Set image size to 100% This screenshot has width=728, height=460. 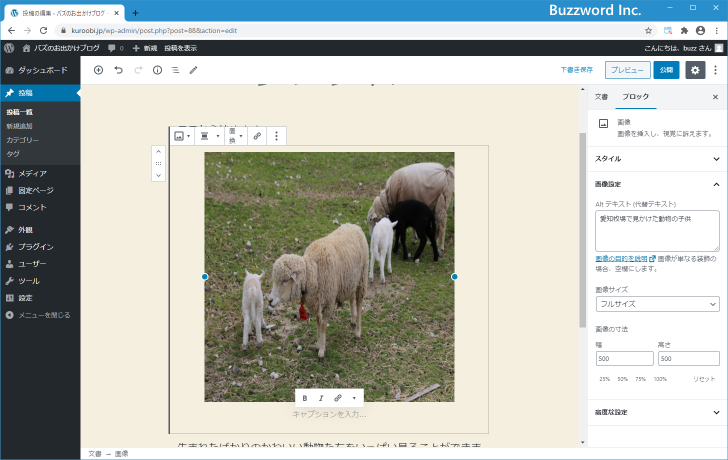tap(660, 379)
